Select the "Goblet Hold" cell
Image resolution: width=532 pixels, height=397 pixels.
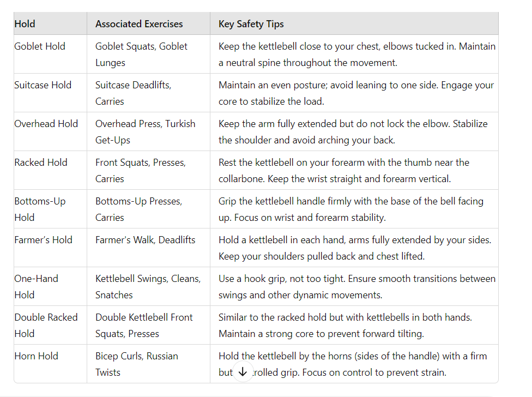(x=40, y=46)
